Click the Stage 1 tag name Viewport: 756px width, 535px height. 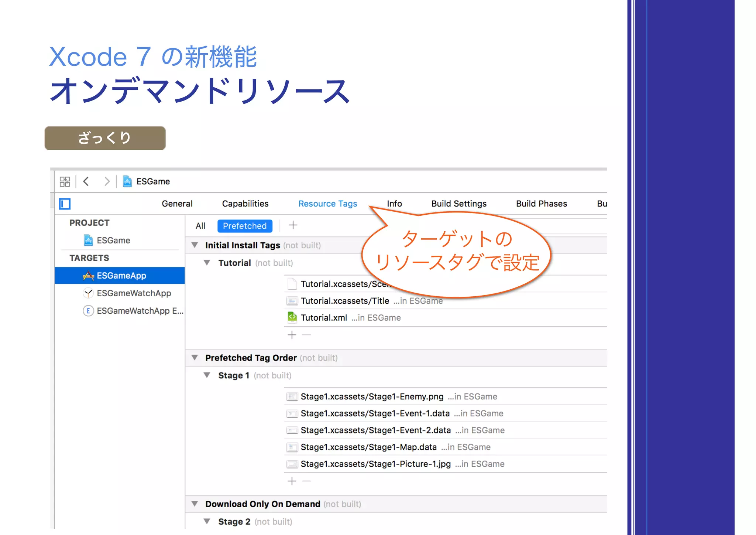234,375
